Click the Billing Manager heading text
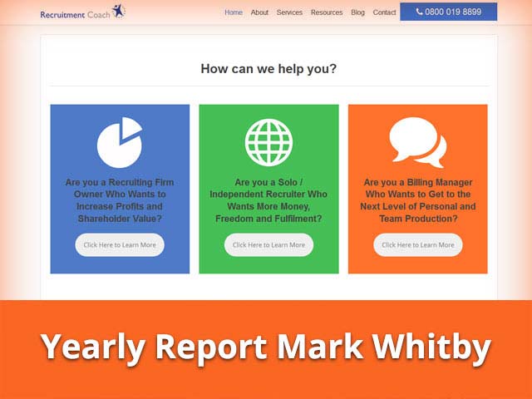532x399 pixels. coord(417,200)
